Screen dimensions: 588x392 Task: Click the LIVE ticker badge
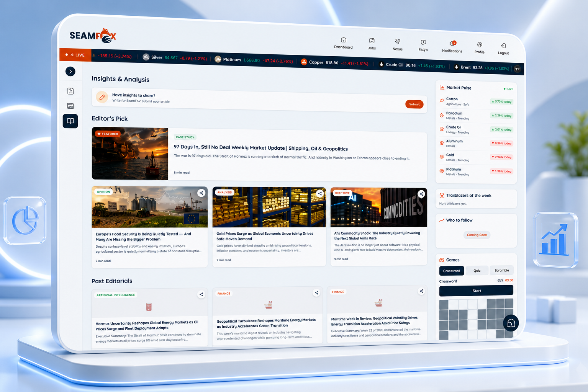(75, 55)
